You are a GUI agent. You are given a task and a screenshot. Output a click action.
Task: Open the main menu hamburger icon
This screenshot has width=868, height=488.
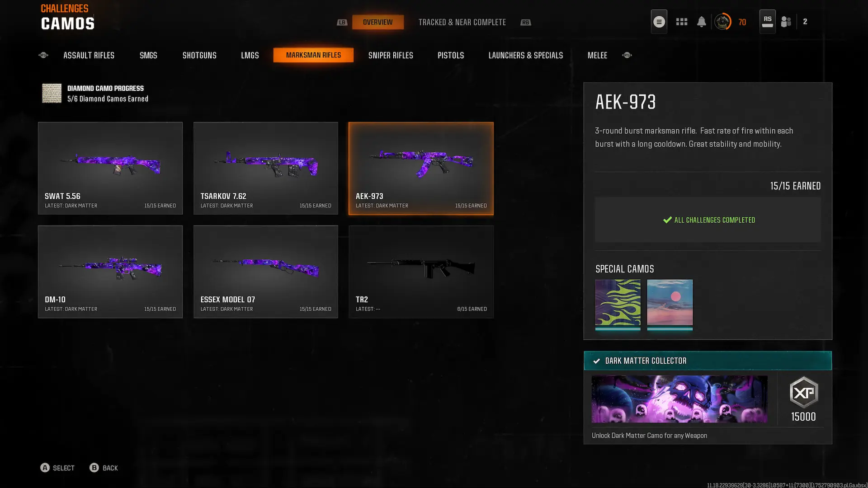click(659, 22)
